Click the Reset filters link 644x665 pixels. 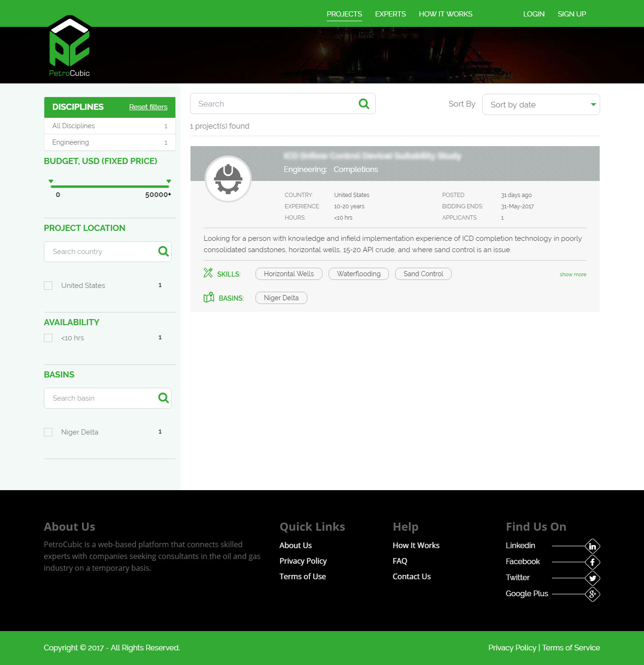coord(148,107)
